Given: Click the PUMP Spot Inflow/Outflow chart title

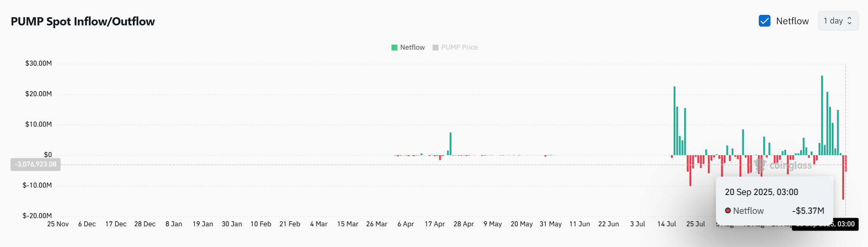Looking at the screenshot, I should [x=83, y=21].
